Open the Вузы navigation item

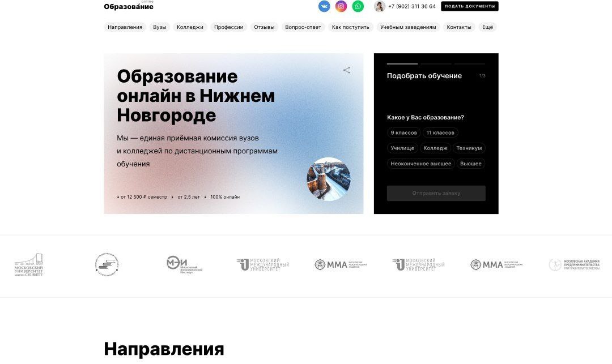click(x=159, y=27)
